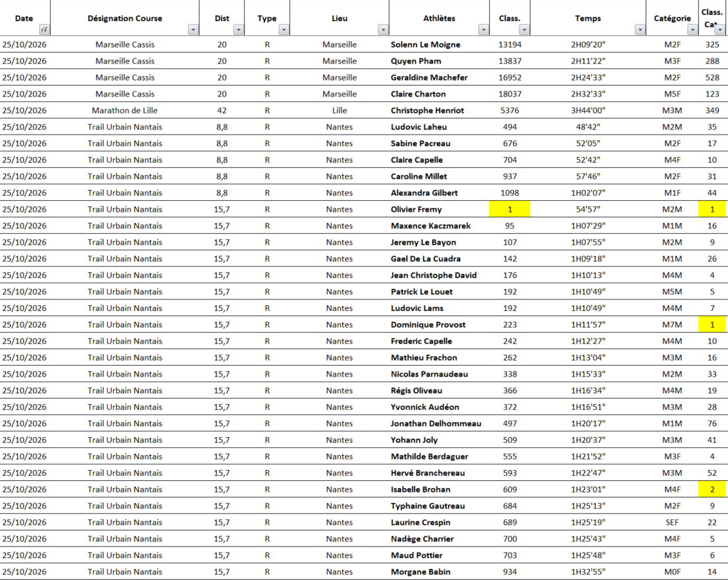Open the Athlètes column filter dropdown

click(483, 30)
